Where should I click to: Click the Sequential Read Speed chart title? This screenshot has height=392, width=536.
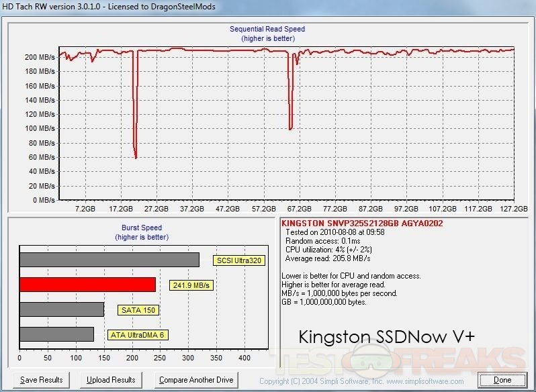coord(267,29)
